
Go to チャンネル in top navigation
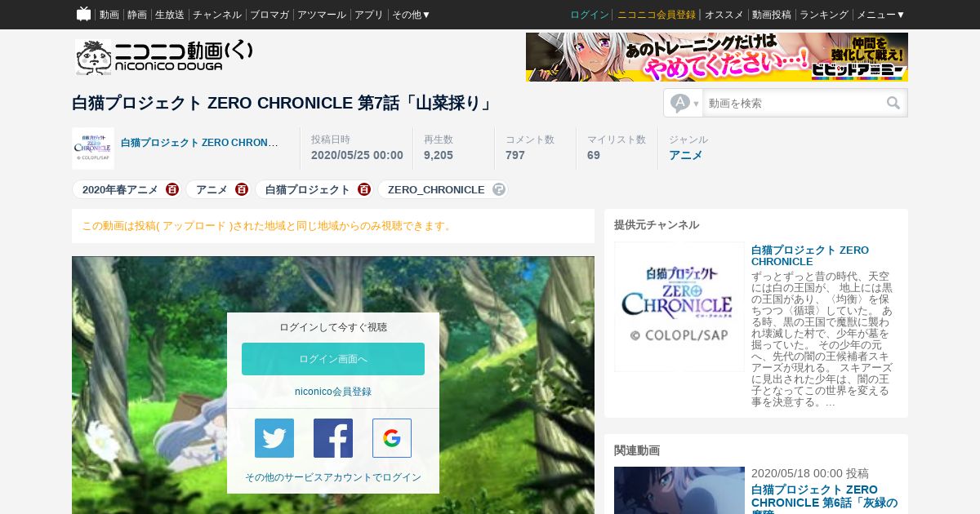click(217, 15)
